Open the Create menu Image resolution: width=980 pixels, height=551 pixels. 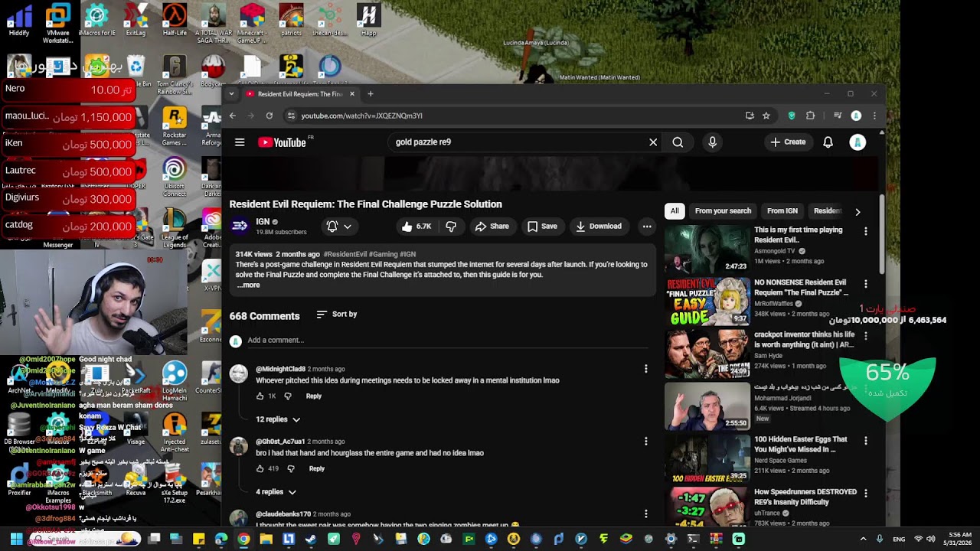[788, 142]
